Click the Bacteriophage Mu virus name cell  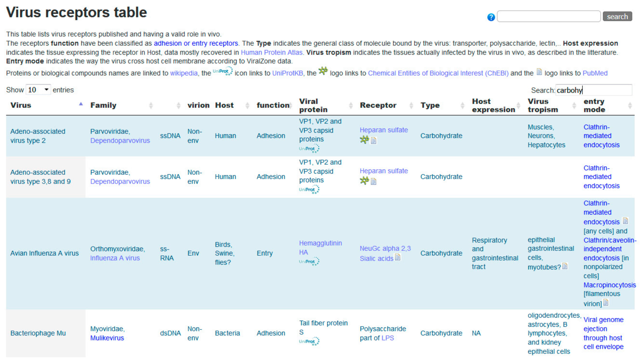[x=38, y=333]
